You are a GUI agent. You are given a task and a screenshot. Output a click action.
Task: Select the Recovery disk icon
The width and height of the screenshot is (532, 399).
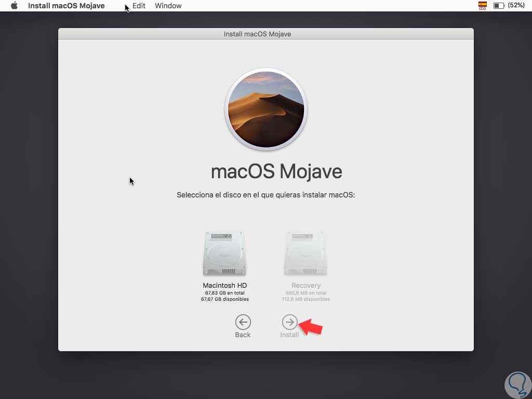(x=305, y=254)
